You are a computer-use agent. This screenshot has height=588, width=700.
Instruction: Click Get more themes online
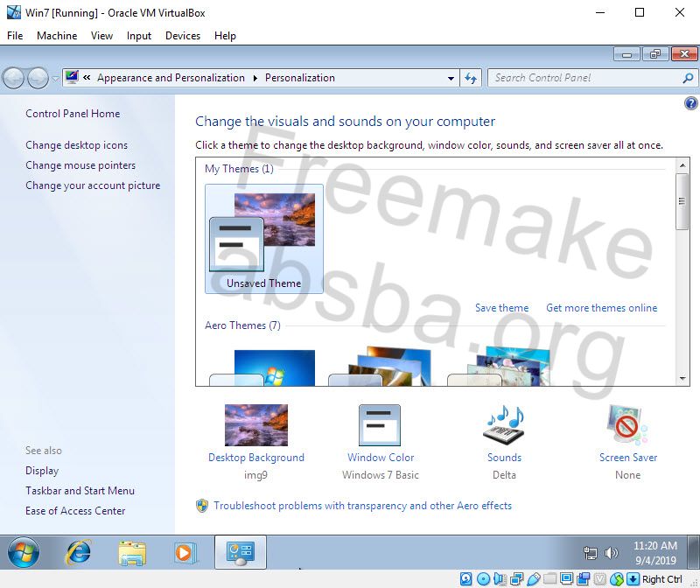click(x=601, y=308)
